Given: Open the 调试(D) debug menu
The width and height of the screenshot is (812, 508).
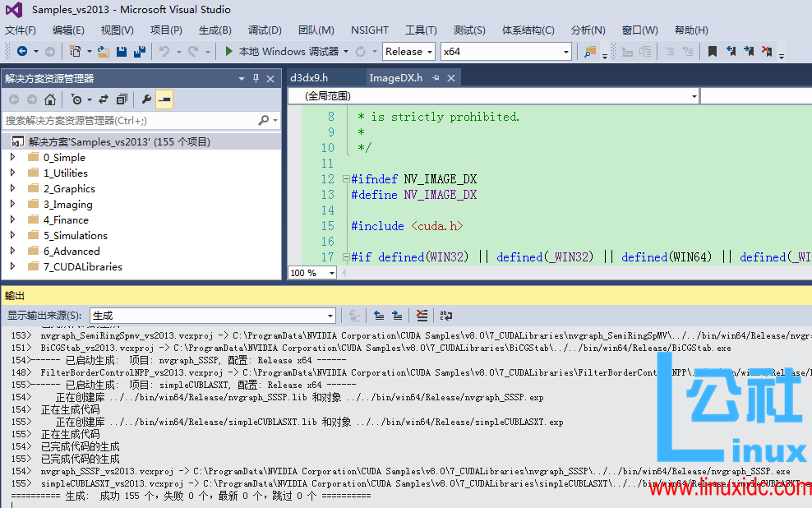Looking at the screenshot, I should [265, 30].
